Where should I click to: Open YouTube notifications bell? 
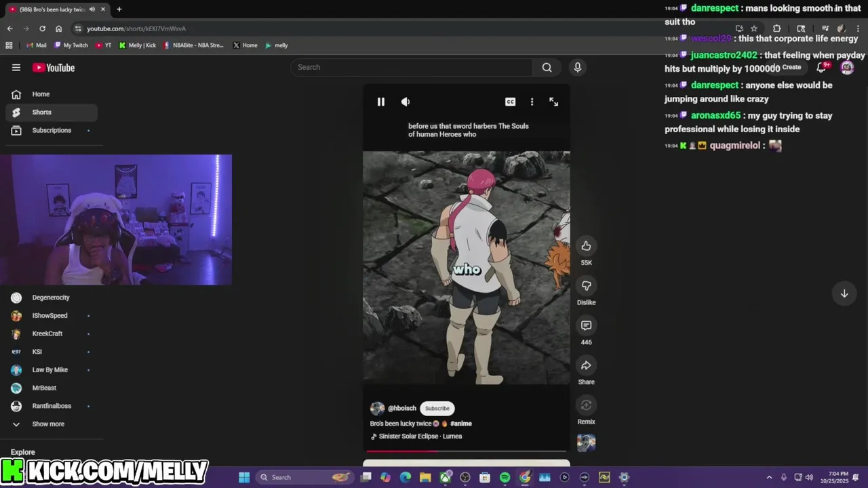[x=821, y=67]
